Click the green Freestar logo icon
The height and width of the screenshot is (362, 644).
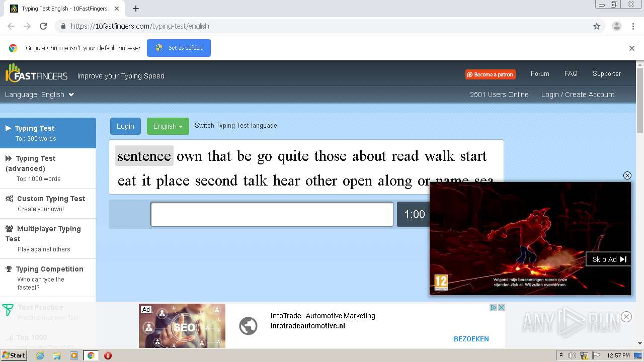(8, 310)
